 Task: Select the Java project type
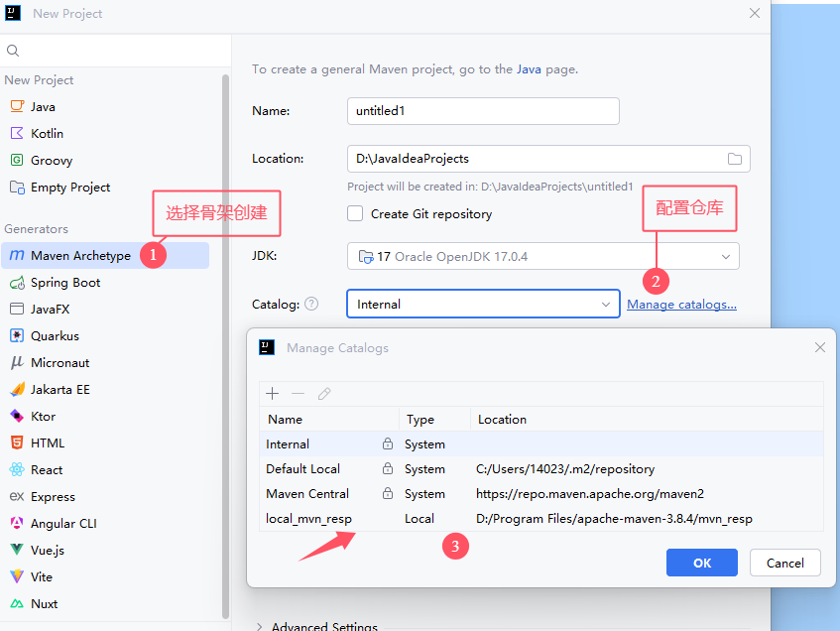[105, 107]
